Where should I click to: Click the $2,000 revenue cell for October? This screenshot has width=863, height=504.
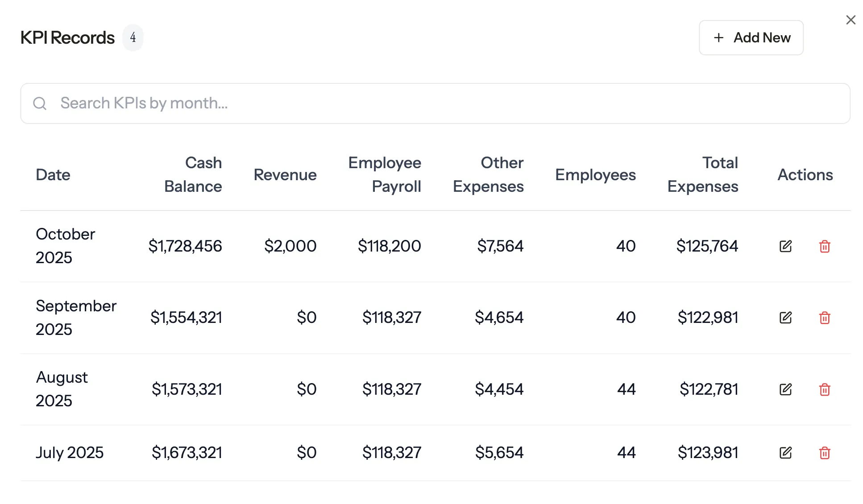[290, 246]
